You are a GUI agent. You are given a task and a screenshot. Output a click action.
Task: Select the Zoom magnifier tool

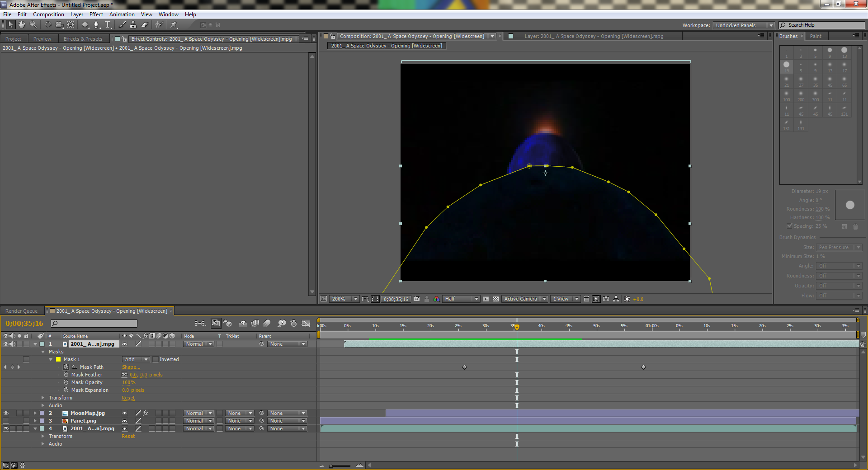tap(33, 25)
